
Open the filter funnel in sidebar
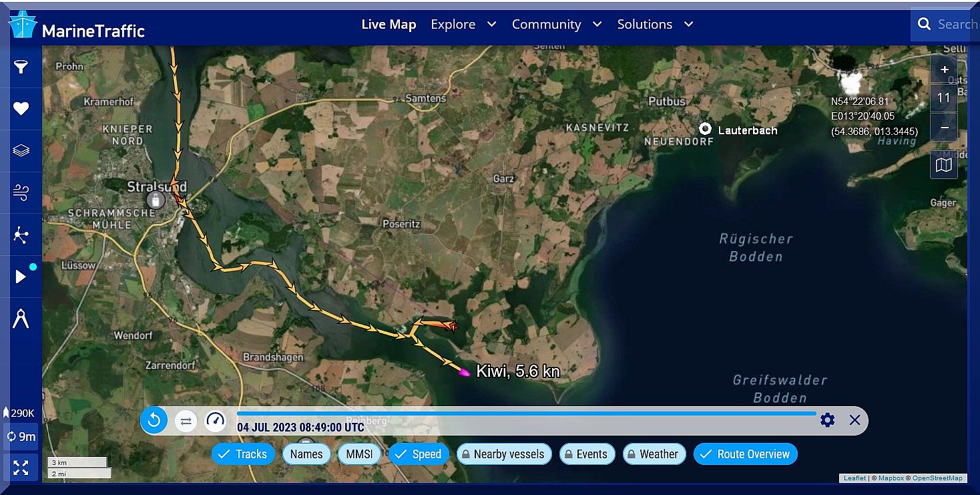[21, 67]
